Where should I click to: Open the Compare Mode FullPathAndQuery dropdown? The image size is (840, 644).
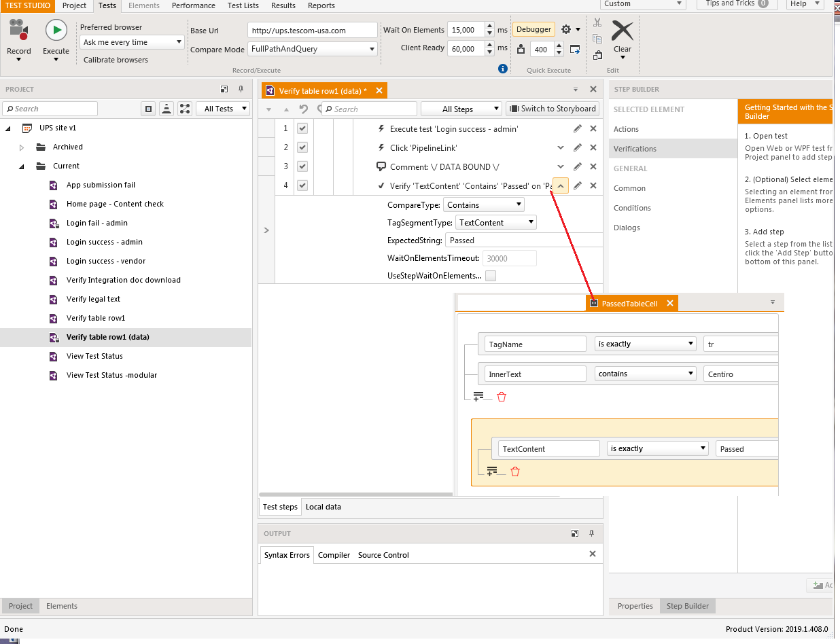tap(313, 49)
